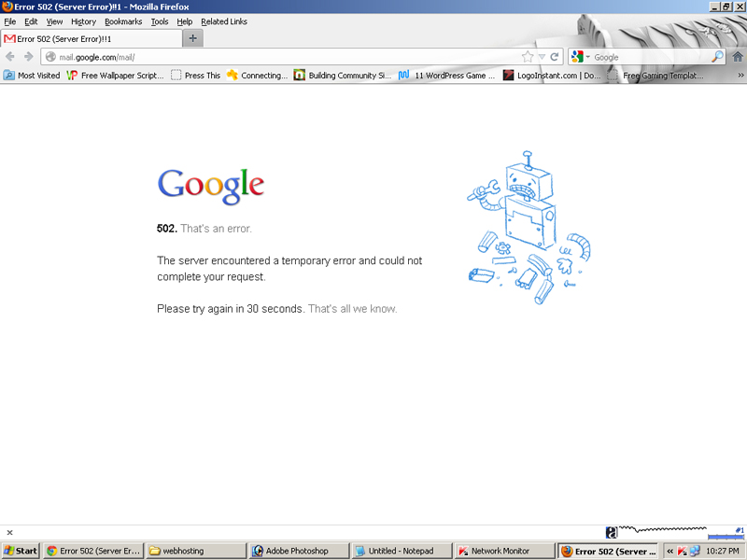
Task: Open the Related Links menu
Action: pos(224,21)
